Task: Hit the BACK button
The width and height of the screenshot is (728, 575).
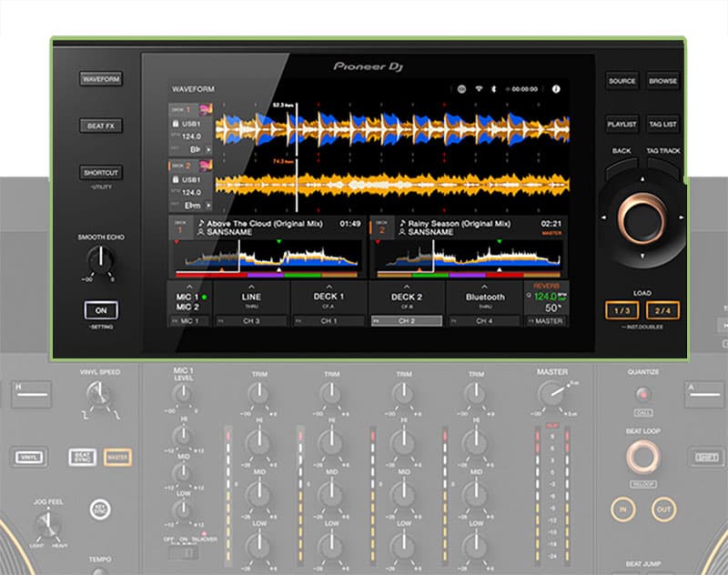Action: click(622, 167)
